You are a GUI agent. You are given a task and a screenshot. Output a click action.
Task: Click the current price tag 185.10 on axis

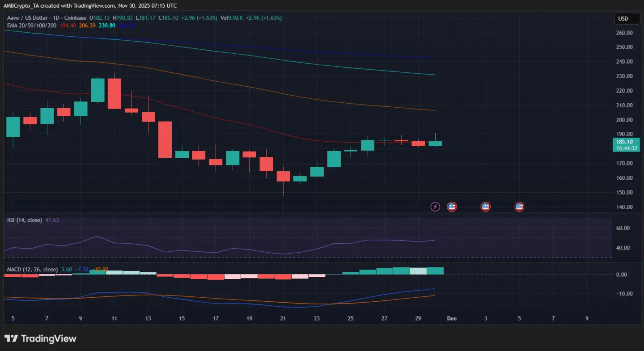(625, 142)
